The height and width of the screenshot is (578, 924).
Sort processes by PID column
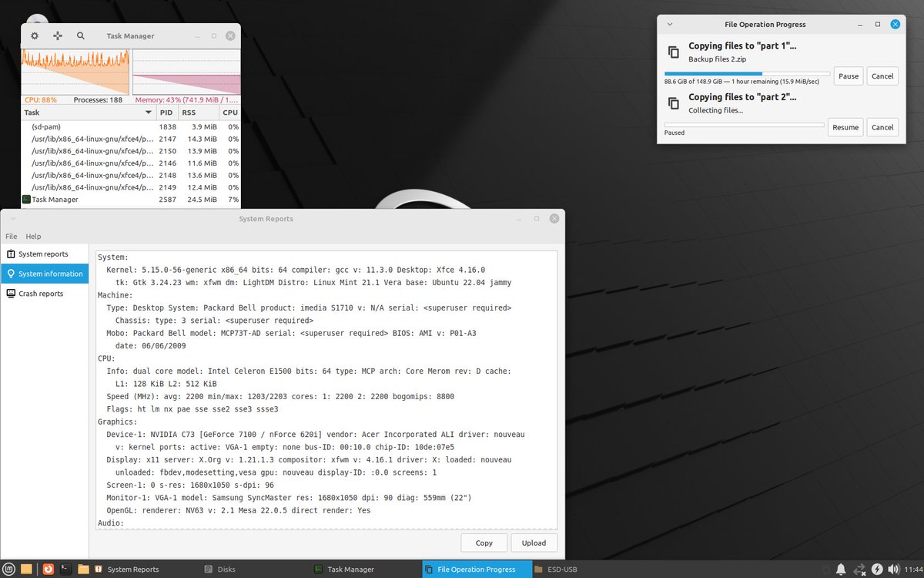(x=167, y=113)
